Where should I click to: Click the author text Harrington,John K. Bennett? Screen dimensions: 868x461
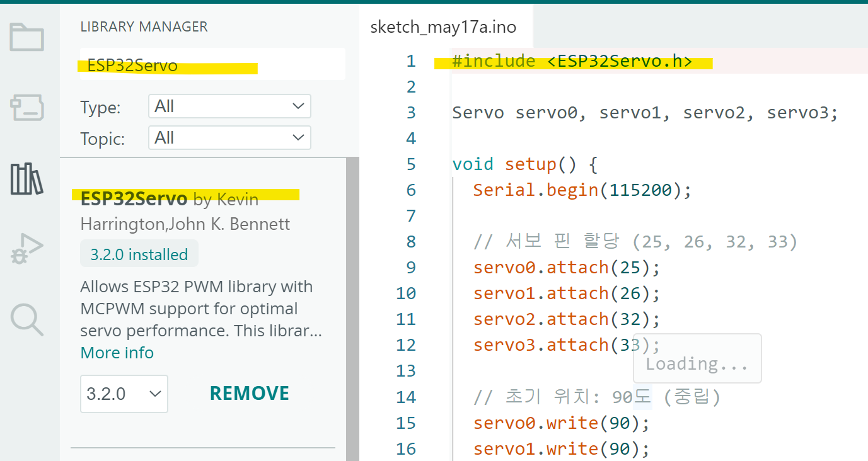185,224
